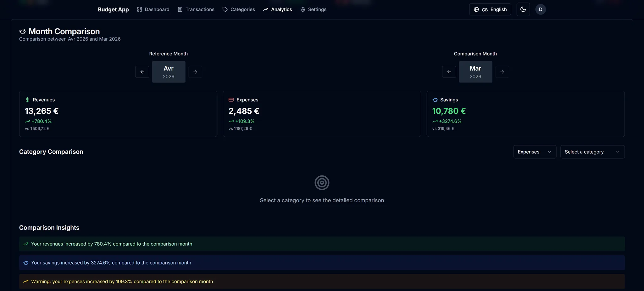The height and width of the screenshot is (291, 644).
Task: Click the Transactions receipt icon
Action: pyautogui.click(x=180, y=9)
